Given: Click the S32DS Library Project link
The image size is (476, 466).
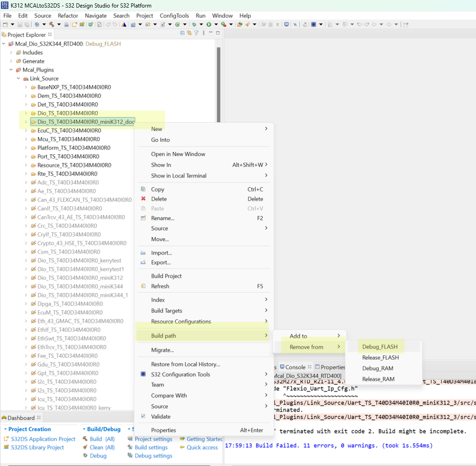Looking at the screenshot, I should pos(37,447).
